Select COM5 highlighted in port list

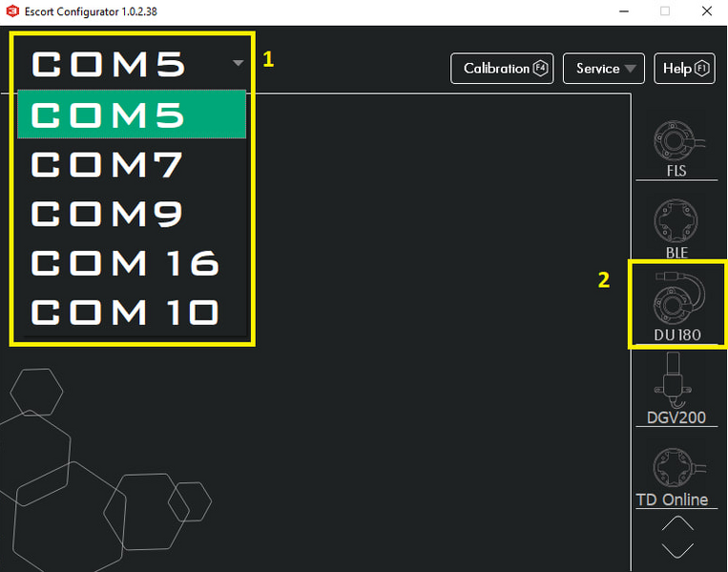[132, 114]
